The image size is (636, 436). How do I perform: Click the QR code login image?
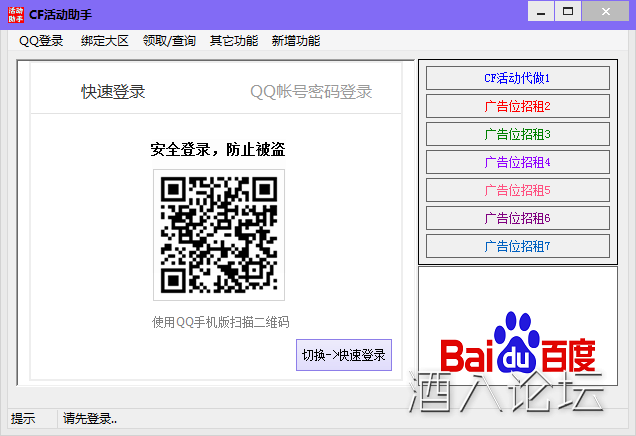[219, 235]
